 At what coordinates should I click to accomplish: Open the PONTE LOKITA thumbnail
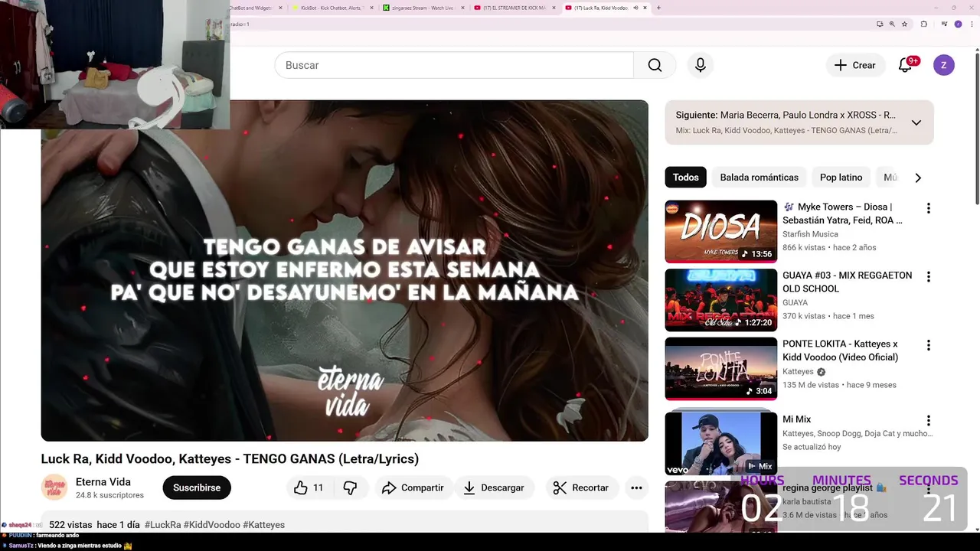[x=720, y=369]
